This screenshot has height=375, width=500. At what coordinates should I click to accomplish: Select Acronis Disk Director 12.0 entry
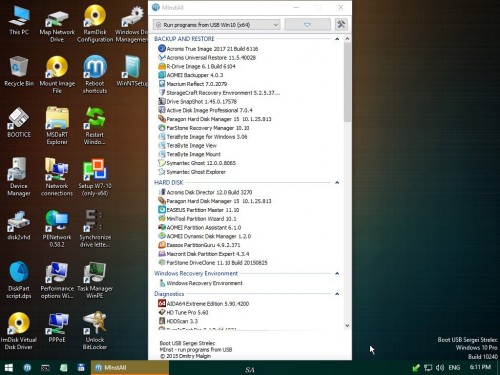pyautogui.click(x=205, y=192)
